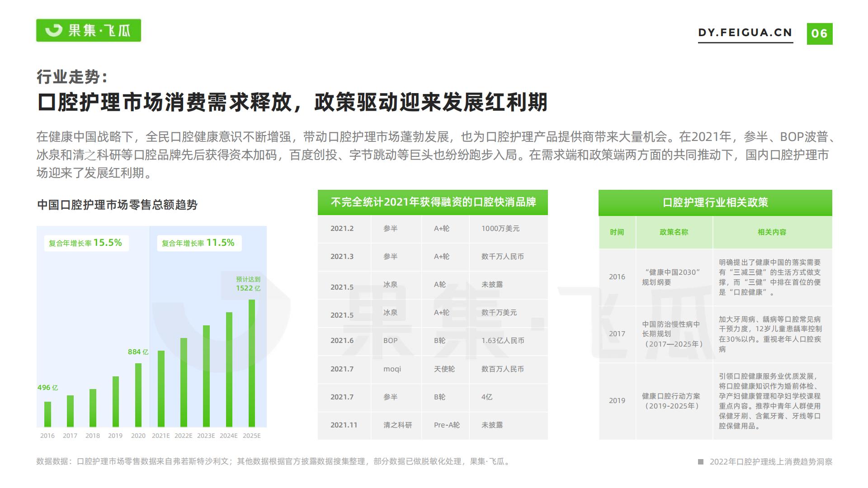Select the 2017 year cell in policy table
Screen dimensions: 868x488
pyautogui.click(x=617, y=334)
